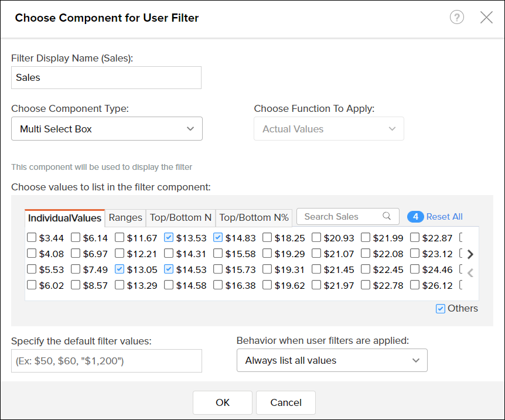Open the Choose Component Type dropdown

coord(107,128)
